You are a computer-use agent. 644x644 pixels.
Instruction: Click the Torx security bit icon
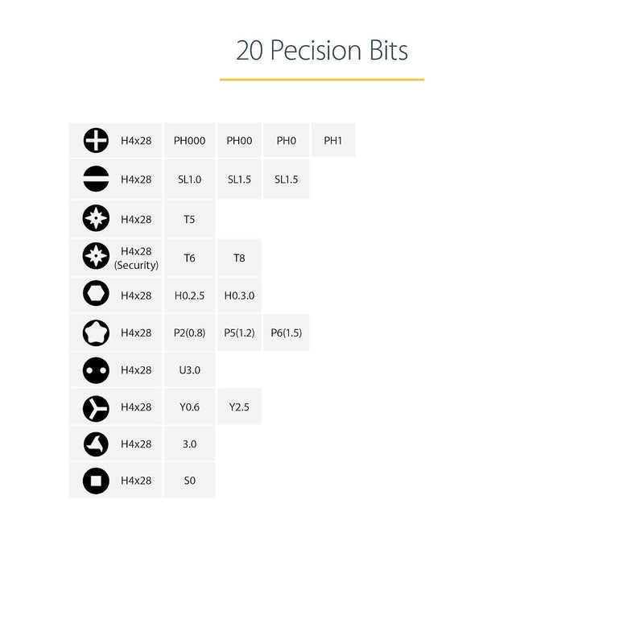point(96,256)
